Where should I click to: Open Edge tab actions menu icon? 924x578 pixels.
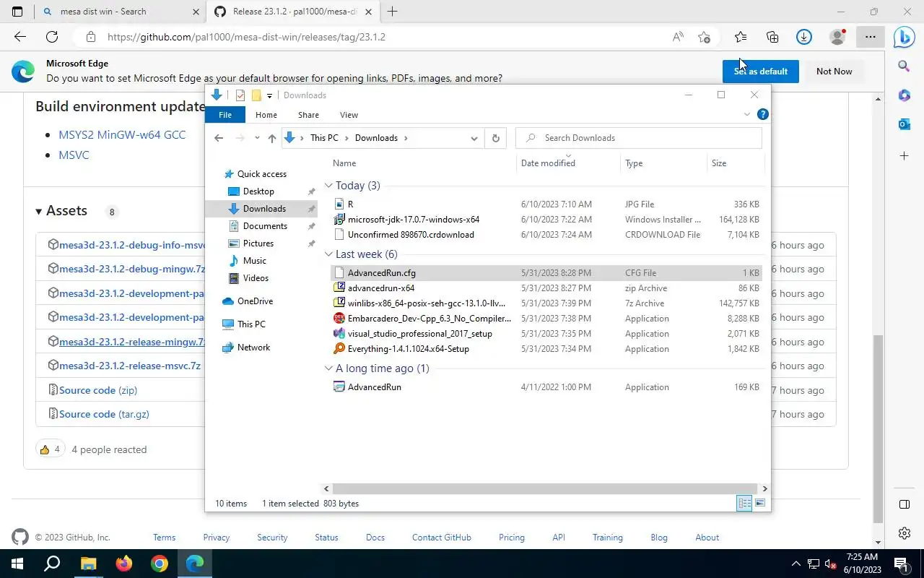[17, 12]
